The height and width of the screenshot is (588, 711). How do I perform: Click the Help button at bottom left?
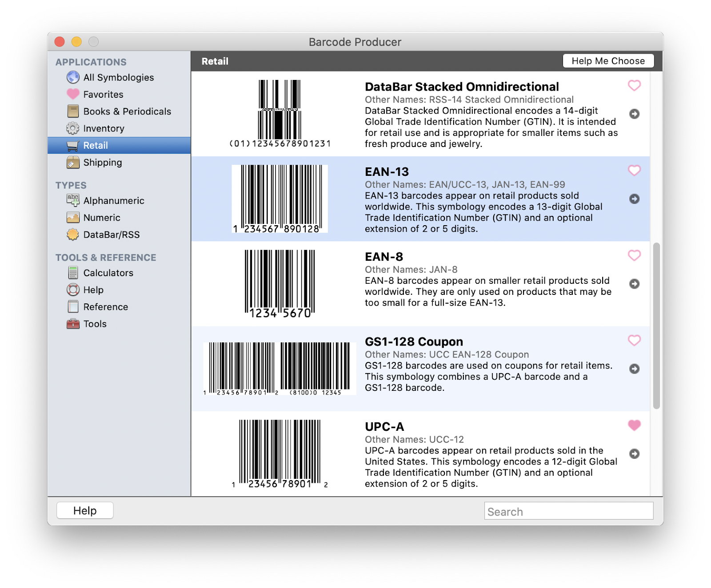(x=85, y=510)
